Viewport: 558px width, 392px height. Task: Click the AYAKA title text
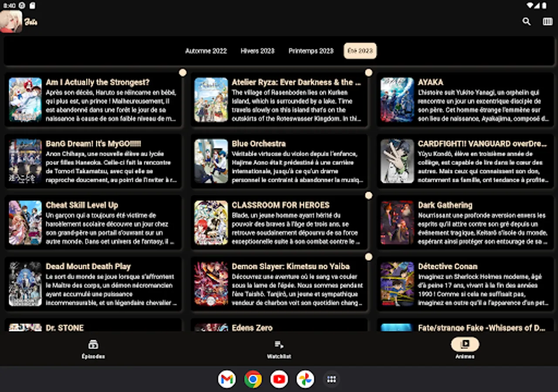(431, 82)
